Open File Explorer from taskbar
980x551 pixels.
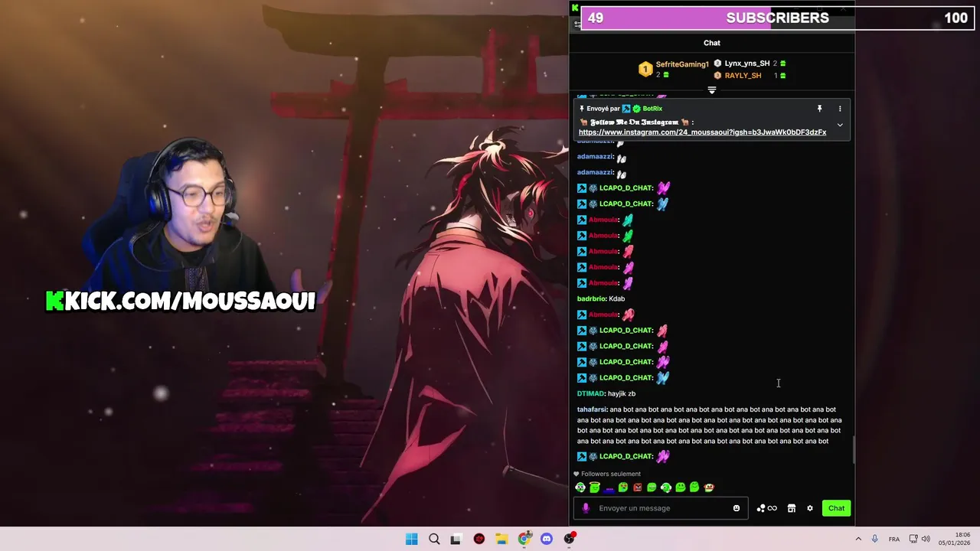[501, 539]
